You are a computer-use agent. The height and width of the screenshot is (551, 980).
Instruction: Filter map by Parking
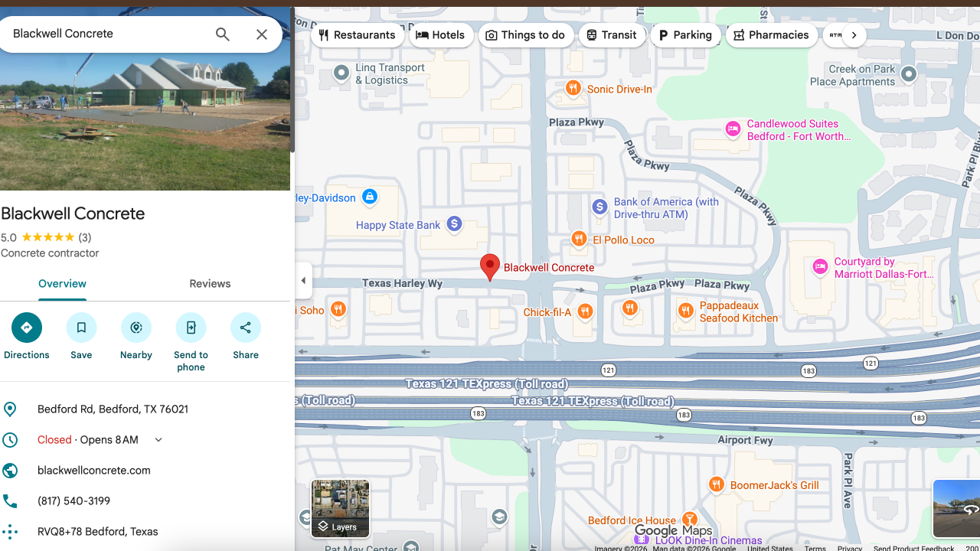coord(686,35)
